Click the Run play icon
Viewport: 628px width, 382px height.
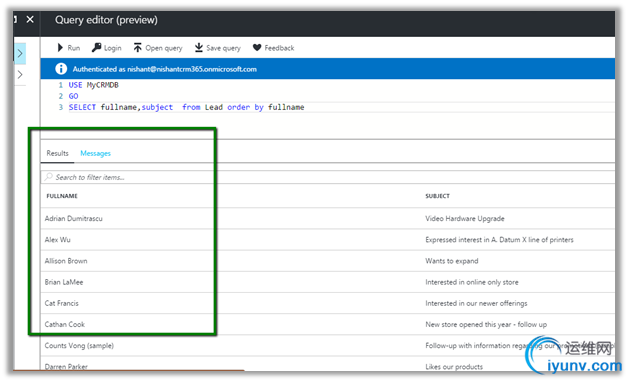click(60, 48)
